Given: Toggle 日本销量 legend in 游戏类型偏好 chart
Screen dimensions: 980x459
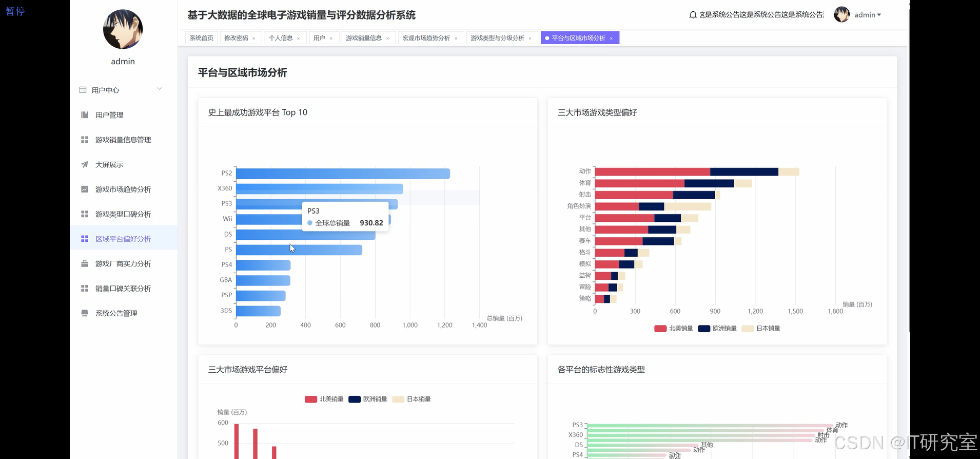Looking at the screenshot, I should pyautogui.click(x=760, y=329).
